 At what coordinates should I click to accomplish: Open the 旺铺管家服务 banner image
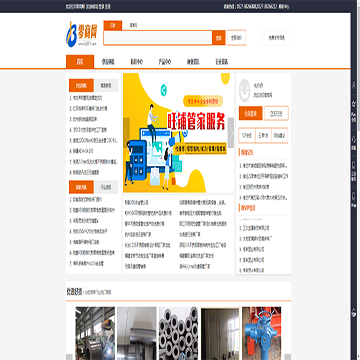point(178,133)
